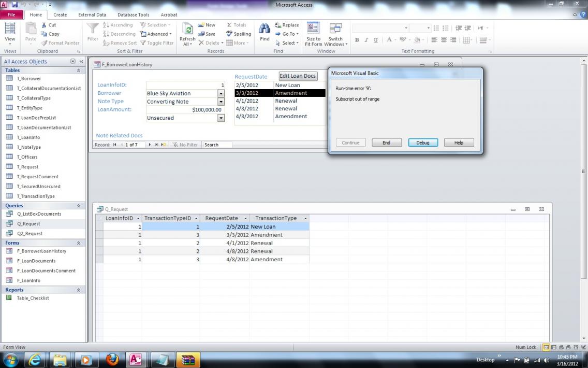Click the Edit Loan Docs button
Image resolution: width=588 pixels, height=368 pixels.
(x=298, y=76)
